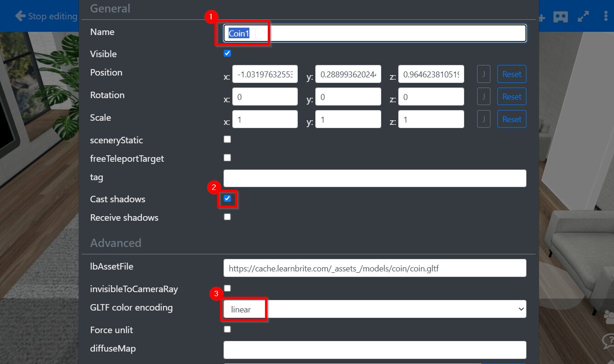Click the empty tag input field
Viewport: 614px width, 364px height.
[x=374, y=178]
